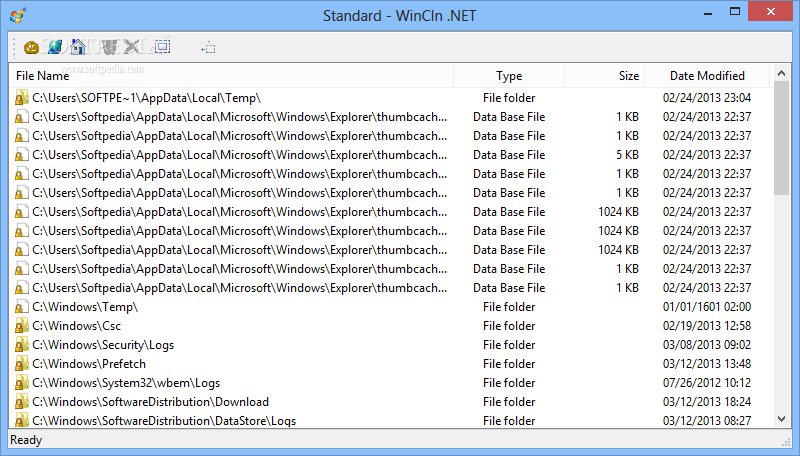Click the toolbar drag handle grip
Viewport: 800px width, 456px height.
(x=15, y=47)
